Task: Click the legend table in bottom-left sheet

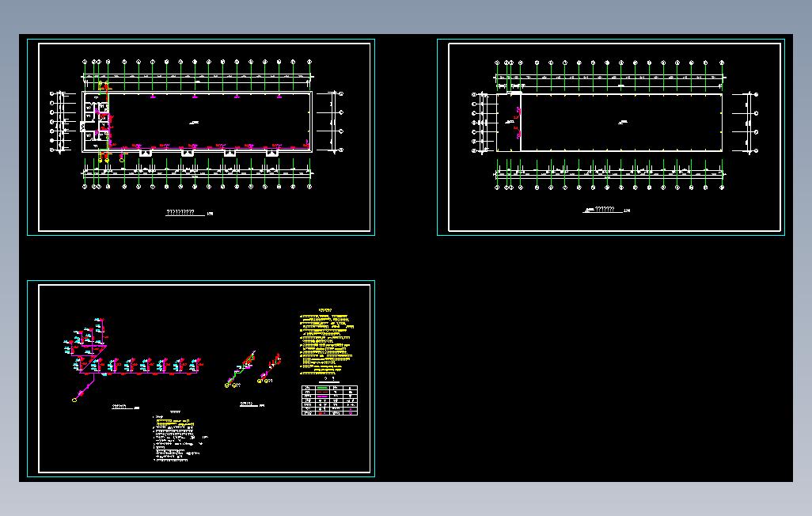Action: (329, 400)
